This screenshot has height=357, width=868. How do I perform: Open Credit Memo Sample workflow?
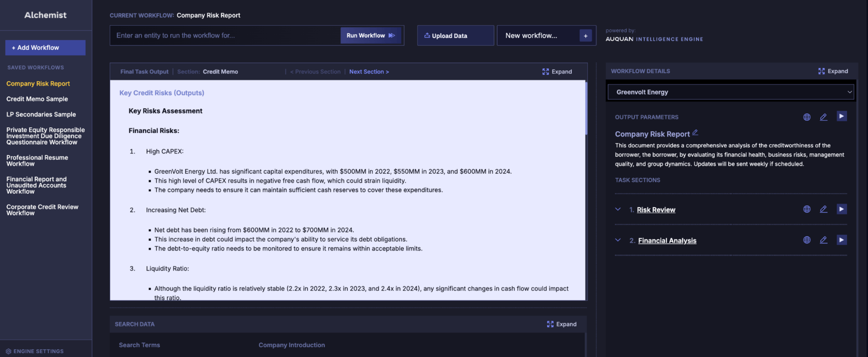(37, 99)
